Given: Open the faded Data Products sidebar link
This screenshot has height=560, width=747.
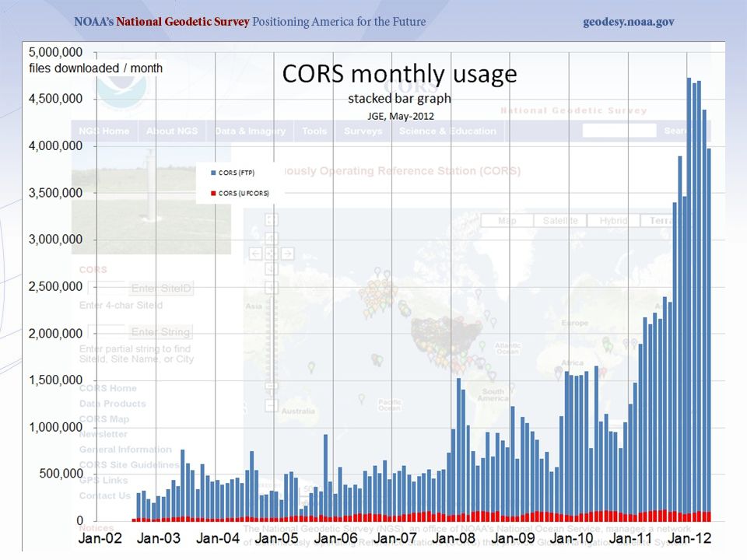Looking at the screenshot, I should [112, 404].
